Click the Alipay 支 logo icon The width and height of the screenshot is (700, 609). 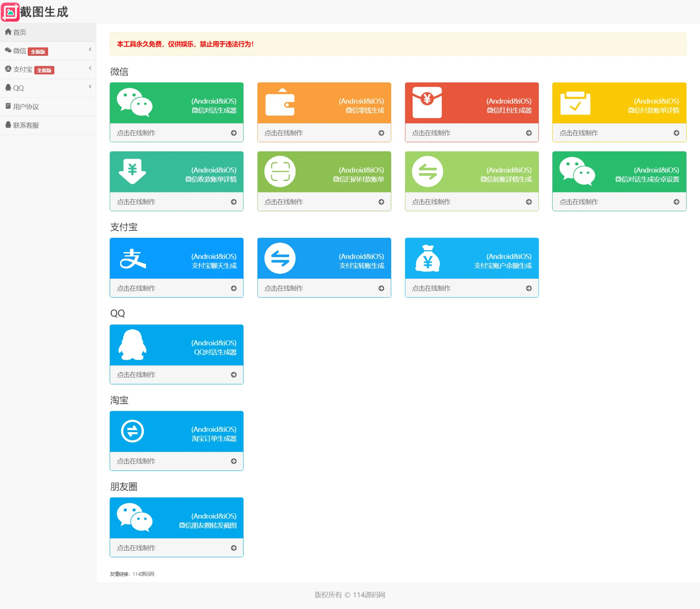pyautogui.click(x=133, y=259)
